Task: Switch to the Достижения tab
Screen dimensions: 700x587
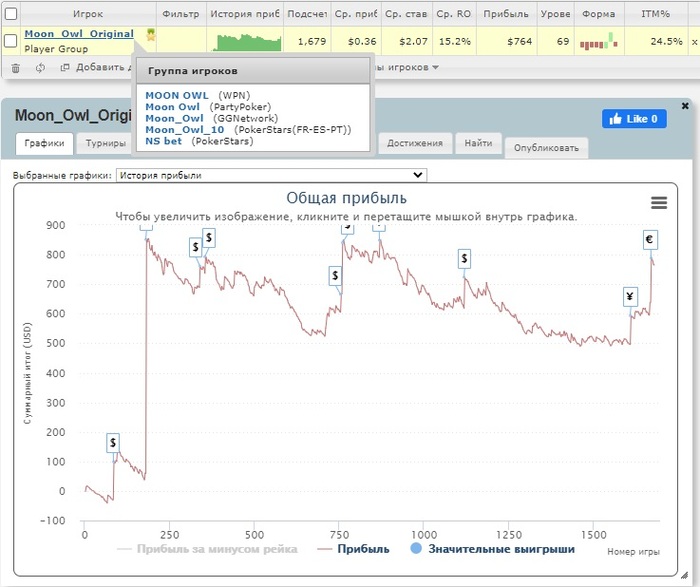Action: [415, 143]
